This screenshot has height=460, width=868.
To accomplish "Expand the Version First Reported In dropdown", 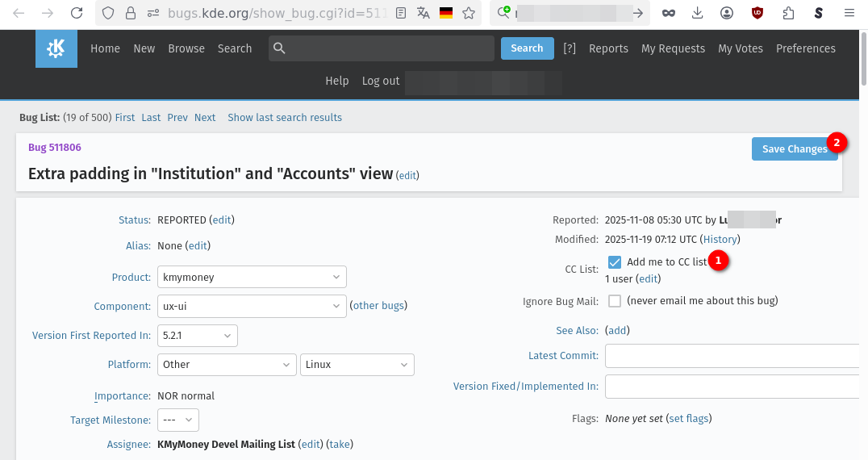I will [x=198, y=335].
